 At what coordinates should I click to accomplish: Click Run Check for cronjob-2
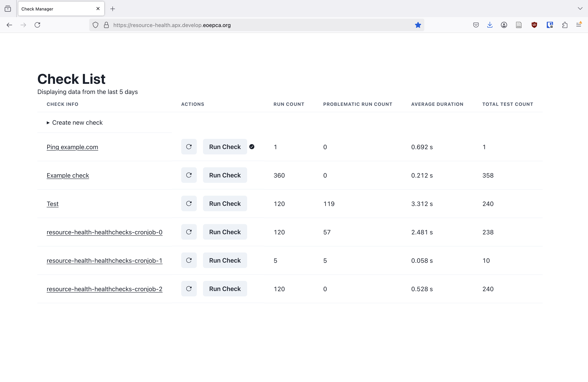225,289
